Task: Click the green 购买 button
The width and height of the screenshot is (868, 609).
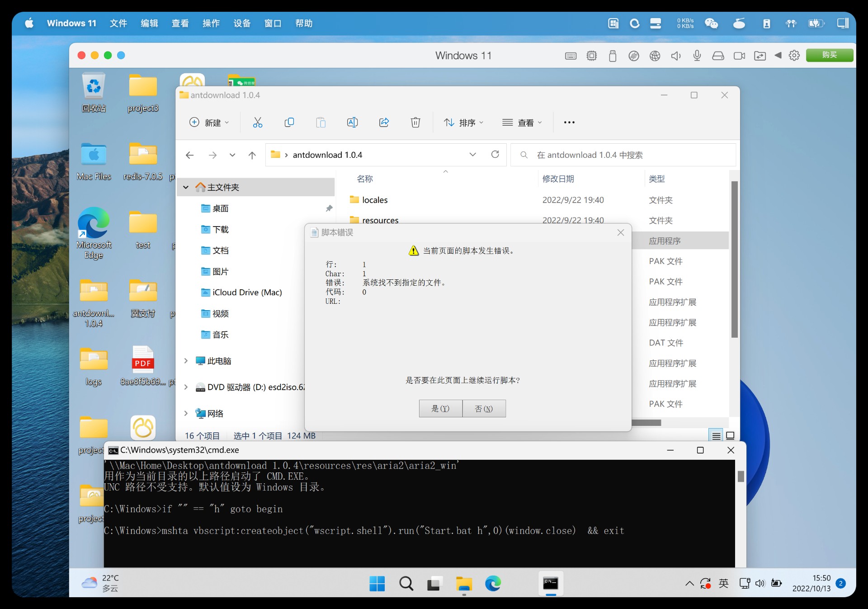Action: (x=830, y=55)
